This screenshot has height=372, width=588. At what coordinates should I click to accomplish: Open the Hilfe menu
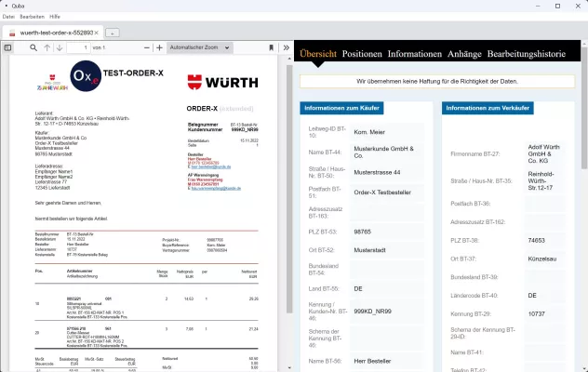[x=55, y=17]
